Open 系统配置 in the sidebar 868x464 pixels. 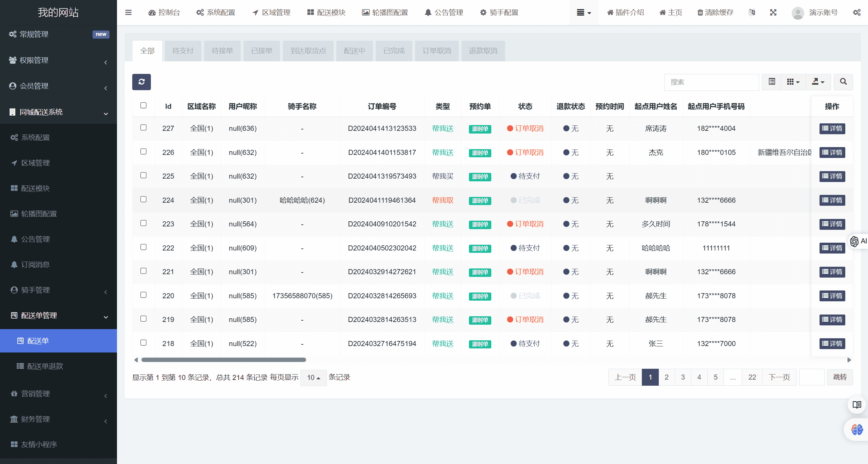coord(58,138)
